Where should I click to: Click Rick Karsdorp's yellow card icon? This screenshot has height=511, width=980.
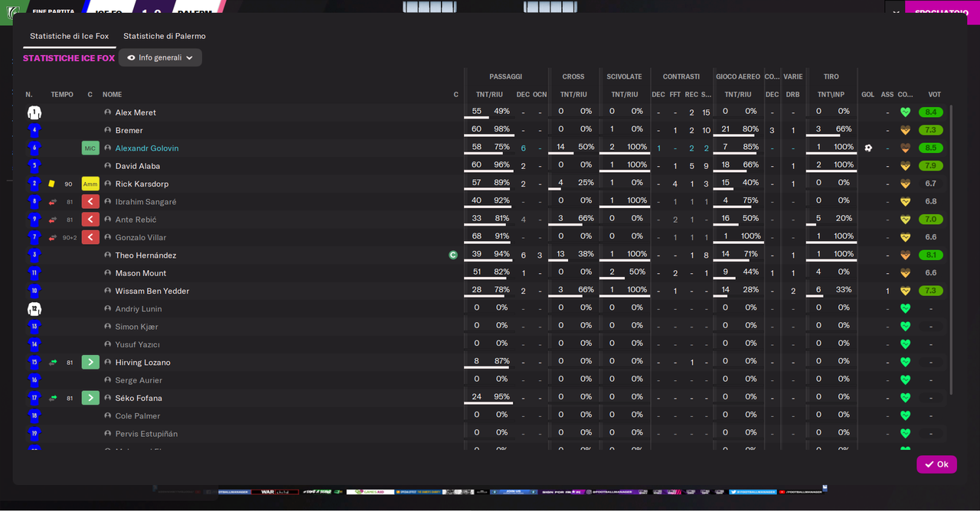(51, 184)
